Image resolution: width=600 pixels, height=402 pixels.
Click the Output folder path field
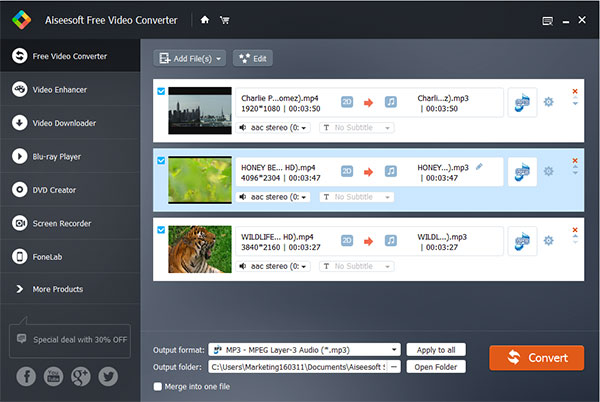(298, 367)
